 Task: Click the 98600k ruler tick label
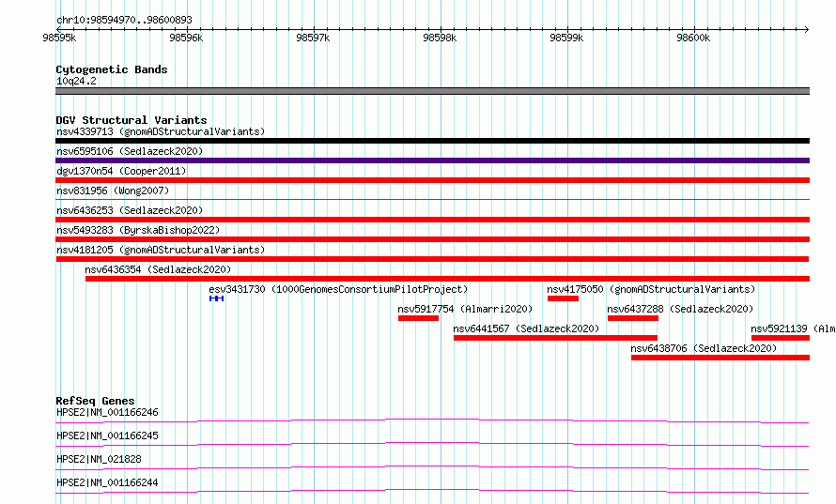[693, 38]
